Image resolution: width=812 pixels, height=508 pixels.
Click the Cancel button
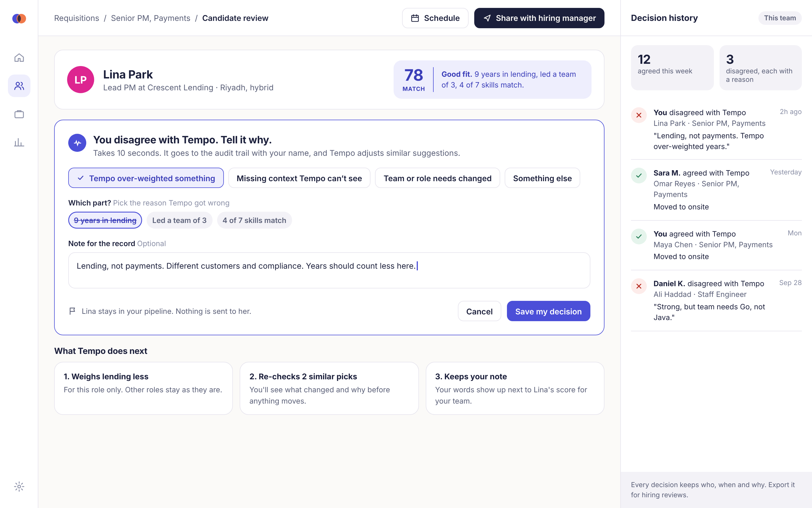480,311
